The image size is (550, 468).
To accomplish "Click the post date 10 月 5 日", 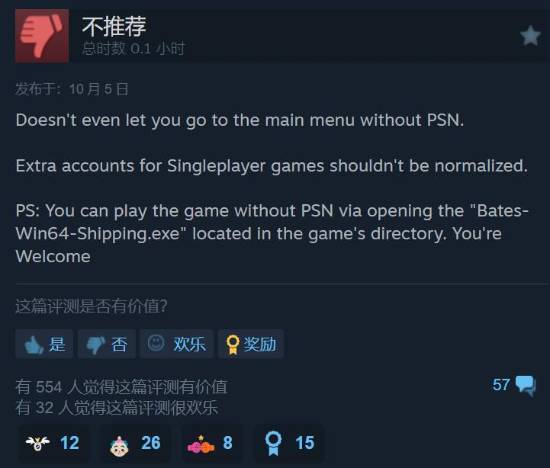I will tap(99, 89).
